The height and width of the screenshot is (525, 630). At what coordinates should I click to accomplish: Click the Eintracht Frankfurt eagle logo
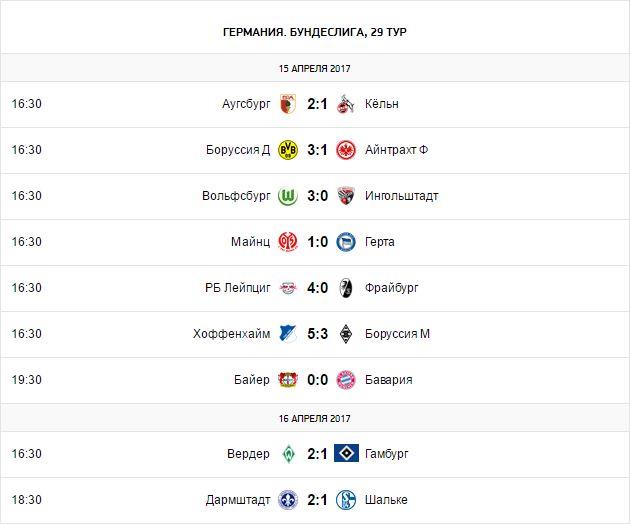click(345, 150)
